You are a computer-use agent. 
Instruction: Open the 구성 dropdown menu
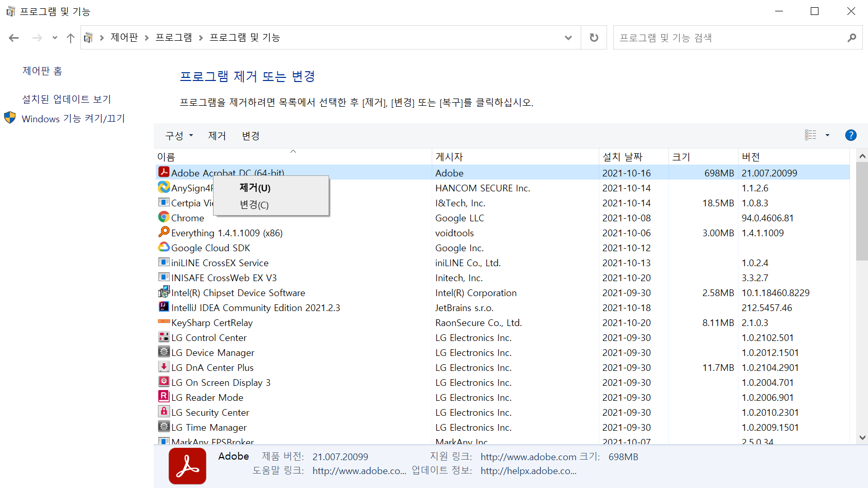click(x=179, y=136)
